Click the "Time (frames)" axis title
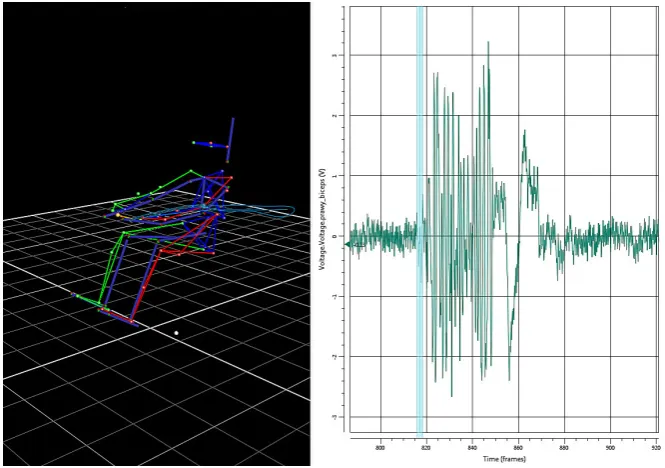This screenshot has width=665, height=468. pos(504,459)
